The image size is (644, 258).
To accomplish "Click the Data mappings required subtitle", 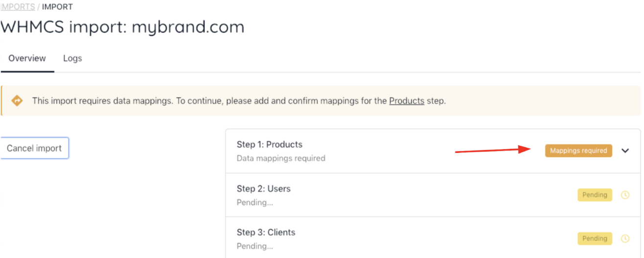I will [281, 158].
